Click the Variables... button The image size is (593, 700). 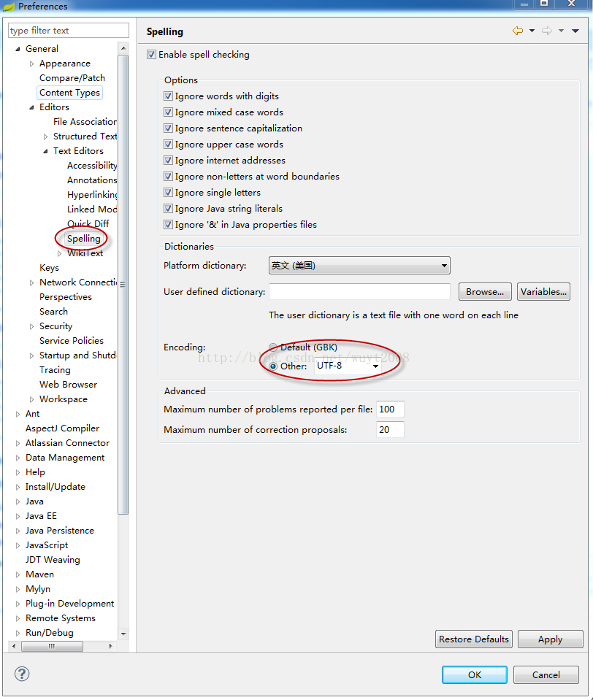[x=543, y=292]
